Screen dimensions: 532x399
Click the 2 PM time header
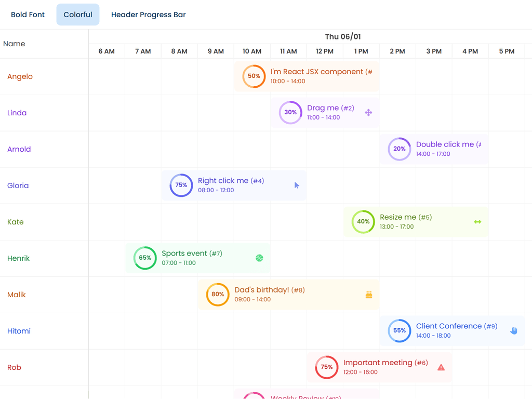click(397, 51)
